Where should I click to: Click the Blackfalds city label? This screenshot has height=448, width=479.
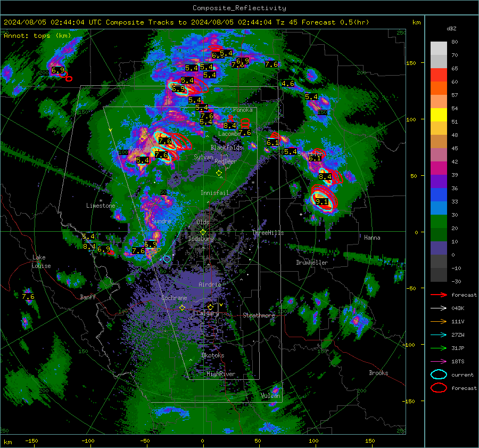[x=226, y=148]
